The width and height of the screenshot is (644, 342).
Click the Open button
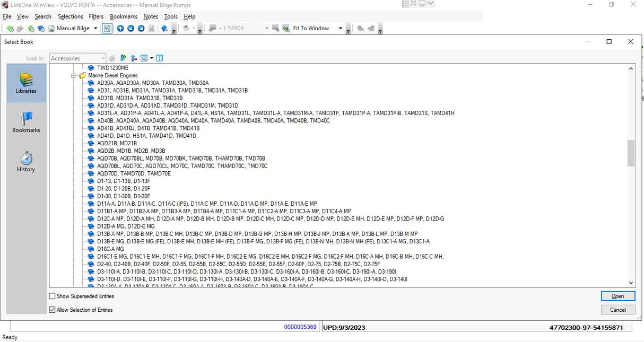point(617,296)
